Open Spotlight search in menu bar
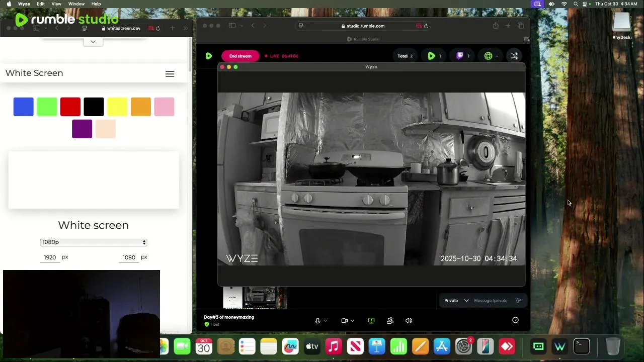The image size is (644, 362). [576, 4]
